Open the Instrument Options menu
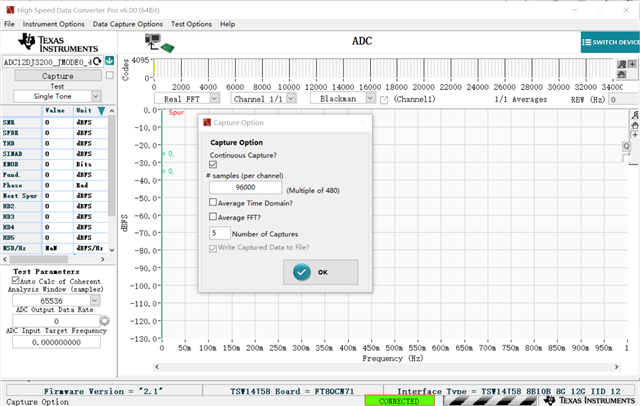The height and width of the screenshot is (406, 640). tap(53, 24)
